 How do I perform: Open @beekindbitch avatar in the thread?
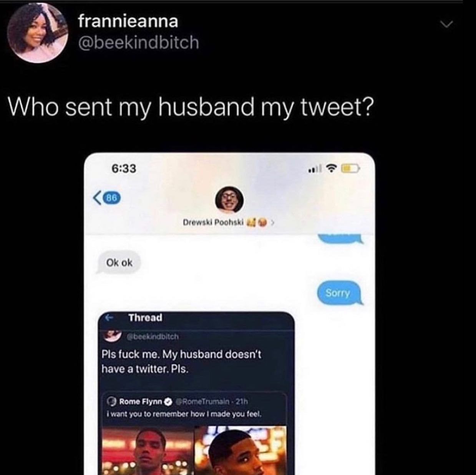pyautogui.click(x=112, y=335)
